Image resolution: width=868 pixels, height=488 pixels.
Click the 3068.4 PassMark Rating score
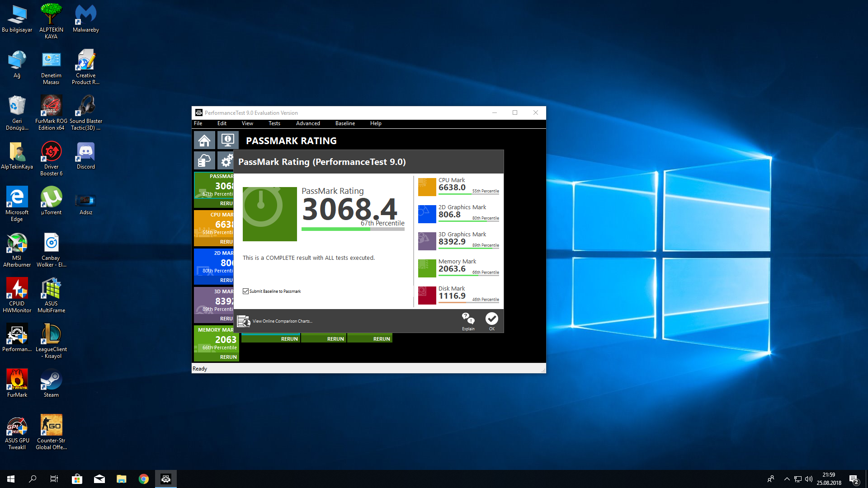click(x=349, y=209)
